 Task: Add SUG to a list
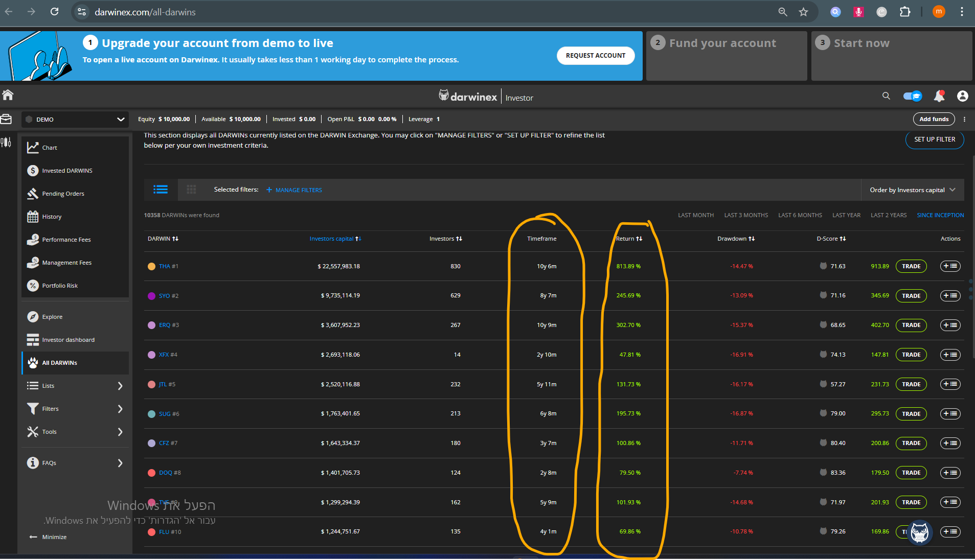pos(950,414)
